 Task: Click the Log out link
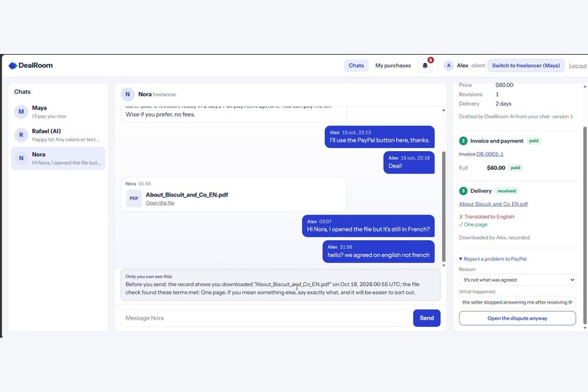[x=578, y=66]
